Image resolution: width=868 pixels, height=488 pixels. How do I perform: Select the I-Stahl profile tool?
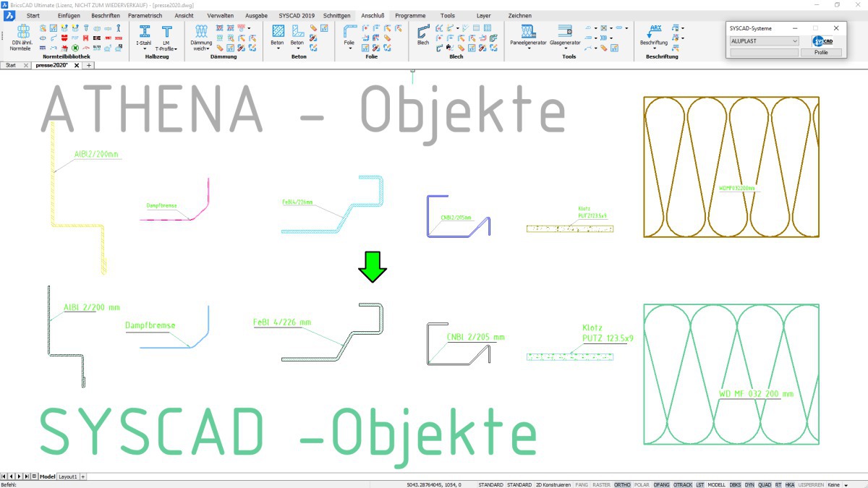(144, 35)
